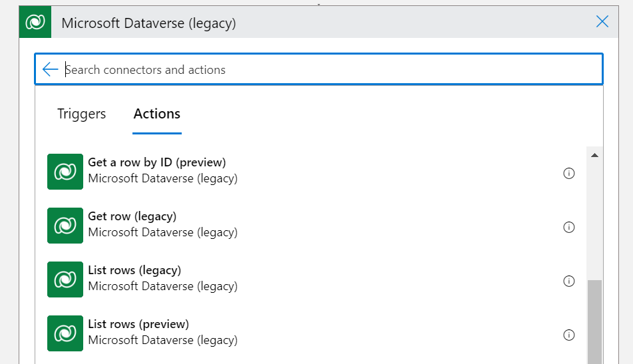Screen dimensions: 633x364
Task: Click Dataverse icon for List rows (legacy)
Action: point(65,279)
